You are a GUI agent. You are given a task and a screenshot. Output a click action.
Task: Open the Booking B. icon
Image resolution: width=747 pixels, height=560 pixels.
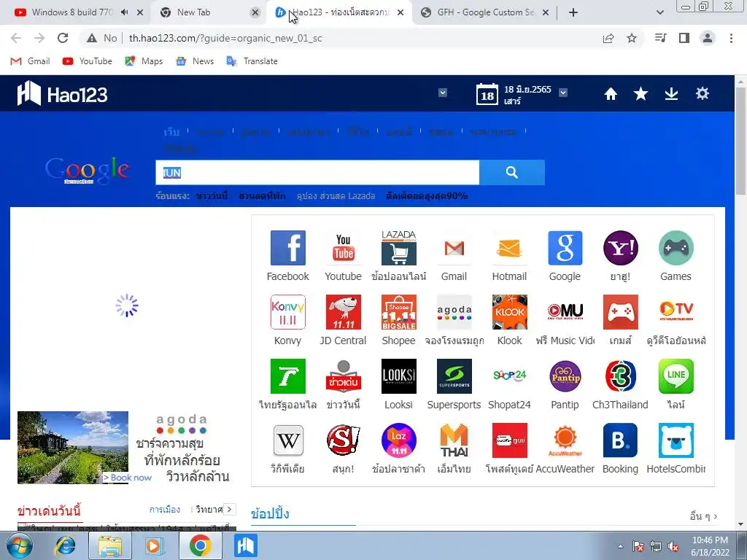(x=620, y=440)
